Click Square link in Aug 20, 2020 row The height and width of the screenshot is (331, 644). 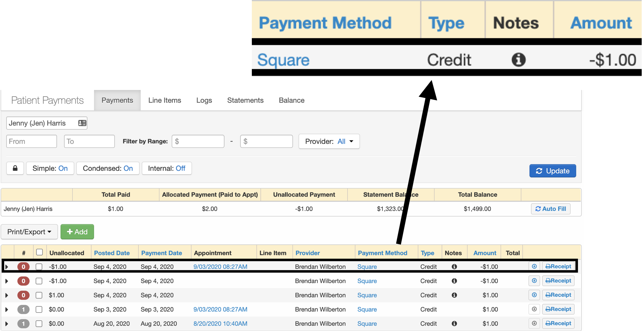click(x=367, y=323)
